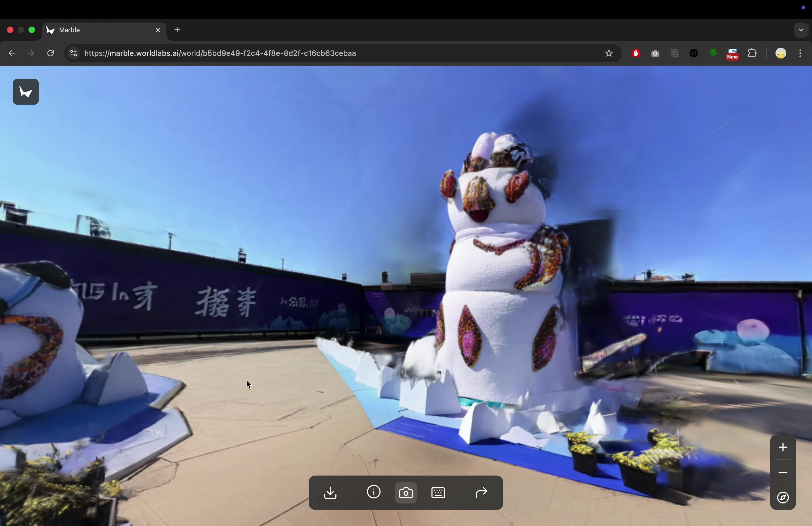Show the world info panel
The image size is (812, 526).
[x=373, y=493]
